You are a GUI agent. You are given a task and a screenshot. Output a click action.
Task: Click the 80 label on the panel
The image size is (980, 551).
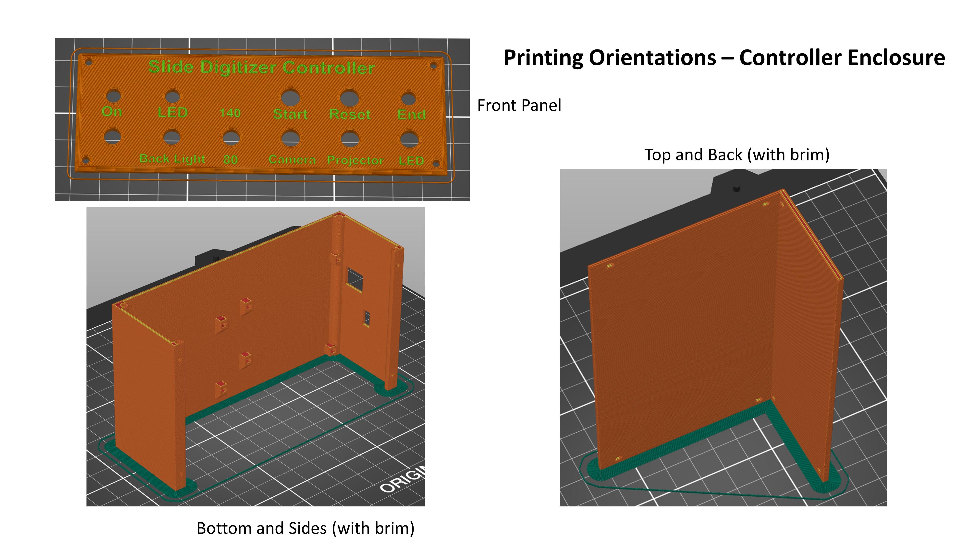click(x=231, y=159)
